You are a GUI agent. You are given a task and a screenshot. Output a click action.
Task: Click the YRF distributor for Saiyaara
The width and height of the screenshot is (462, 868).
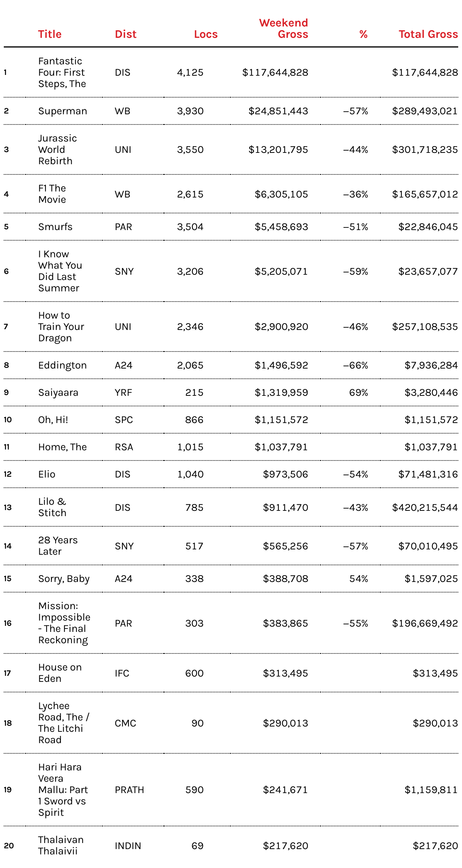tap(123, 393)
